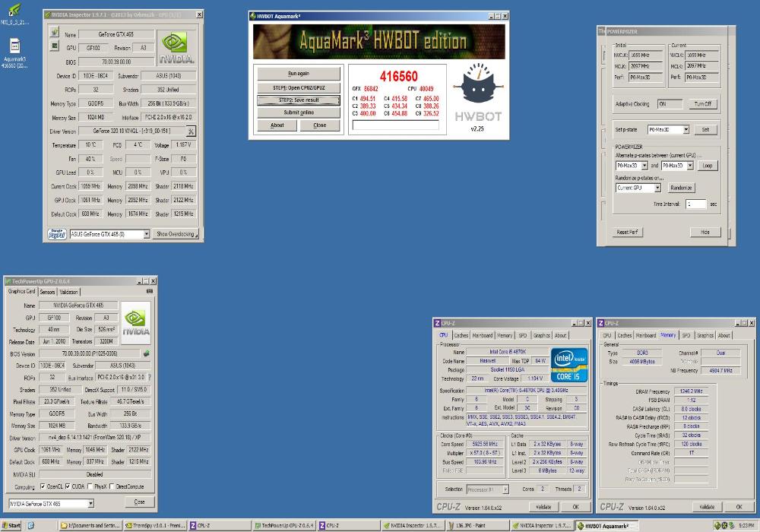
Task: Click the NVIDIA logo in GPU-Z
Action: click(x=136, y=322)
